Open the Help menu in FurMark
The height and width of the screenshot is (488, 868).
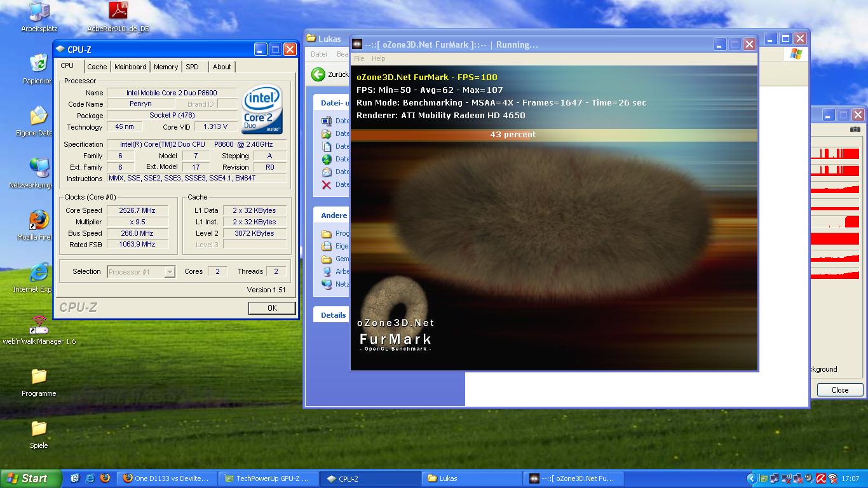(378, 58)
